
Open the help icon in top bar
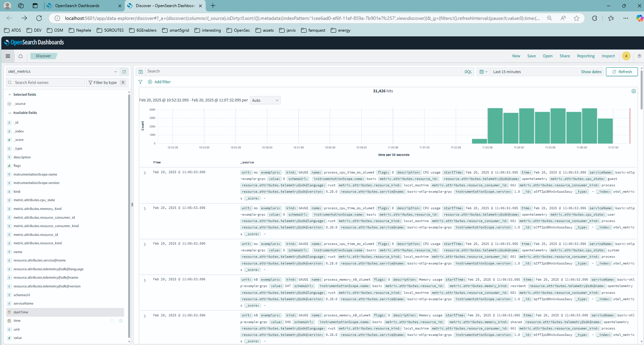[x=639, y=56]
